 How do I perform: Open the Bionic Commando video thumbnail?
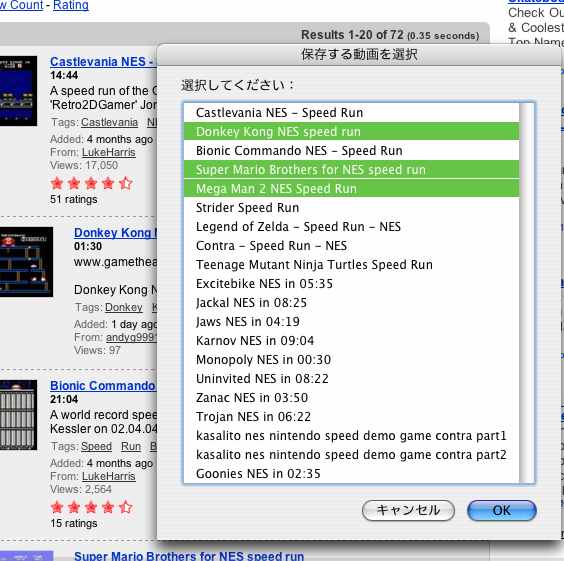[18, 415]
